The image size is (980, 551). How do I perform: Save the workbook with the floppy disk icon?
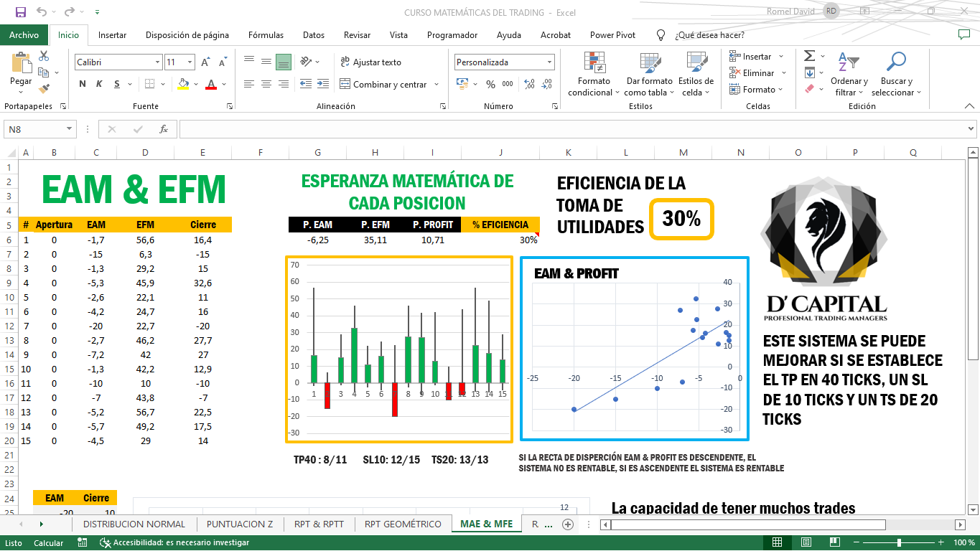pos(20,11)
